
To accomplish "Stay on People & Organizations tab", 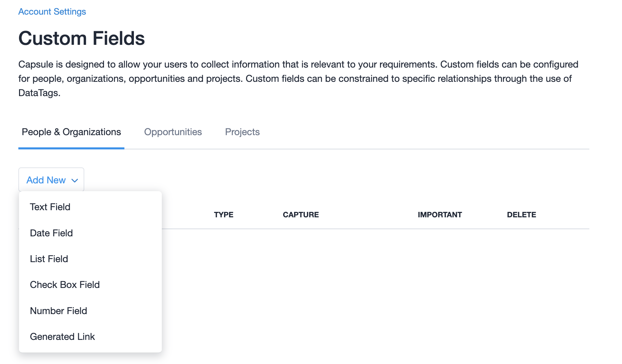I will 71,132.
